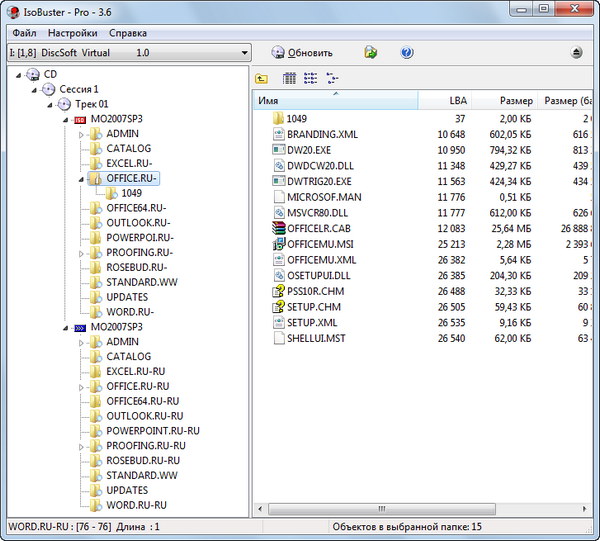Click the eject disc icon

[x=577, y=52]
